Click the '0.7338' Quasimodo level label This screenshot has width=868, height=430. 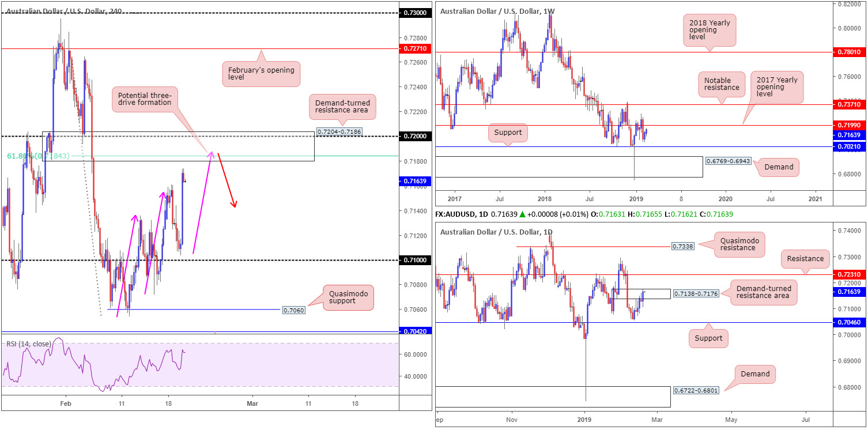click(x=683, y=246)
